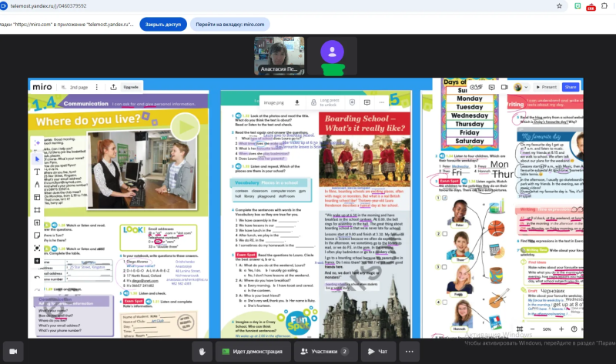Image resolution: width=616 pixels, height=364 pixels.
Task: Pick the Sticky note tool
Action: pyautogui.click(x=37, y=235)
